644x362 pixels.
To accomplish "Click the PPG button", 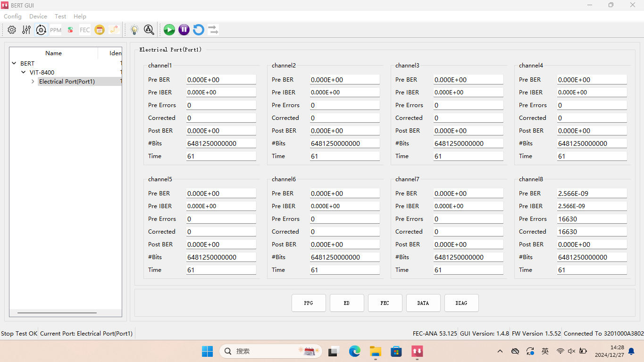I will click(x=309, y=303).
